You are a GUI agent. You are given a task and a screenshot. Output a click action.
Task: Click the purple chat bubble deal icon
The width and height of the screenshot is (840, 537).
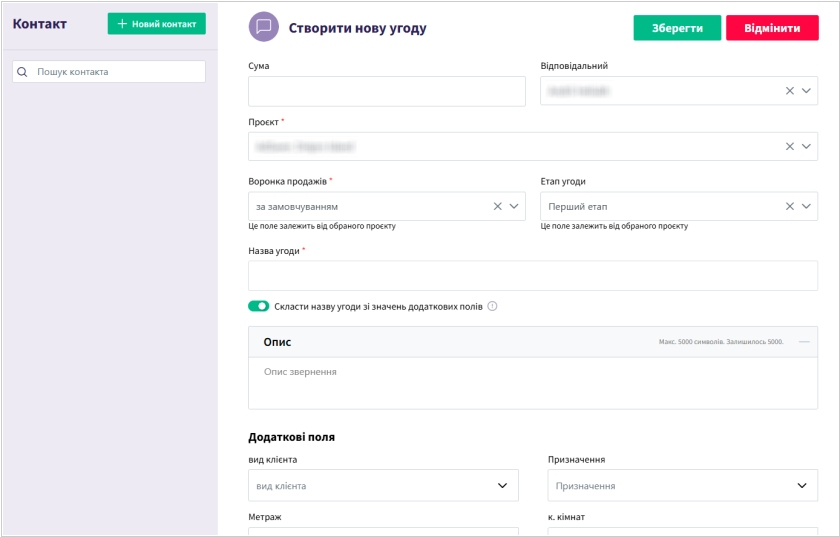(264, 27)
